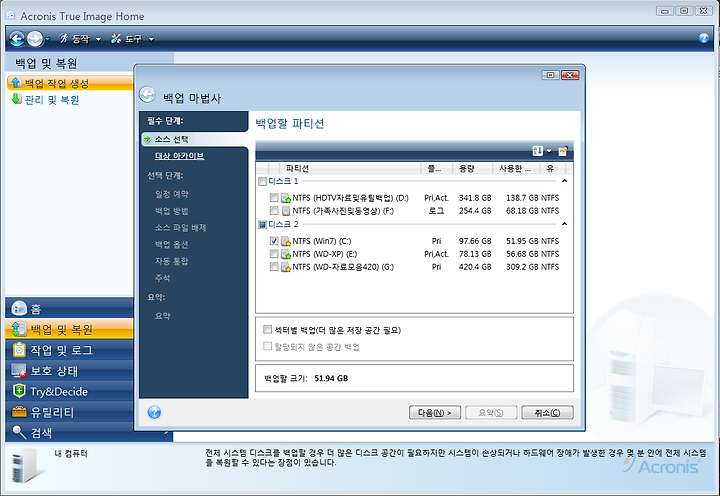Click the main window back arrow
Screen dimensions: 720x496
point(17,39)
